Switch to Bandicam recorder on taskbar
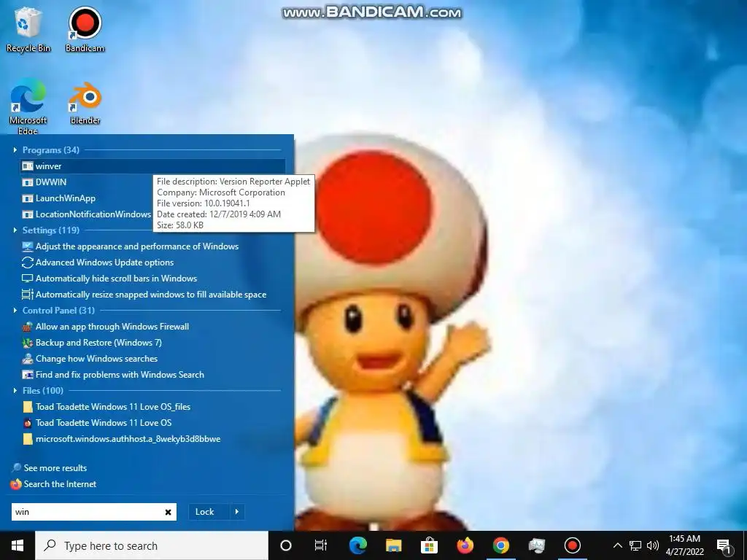The height and width of the screenshot is (560, 747). click(x=572, y=545)
